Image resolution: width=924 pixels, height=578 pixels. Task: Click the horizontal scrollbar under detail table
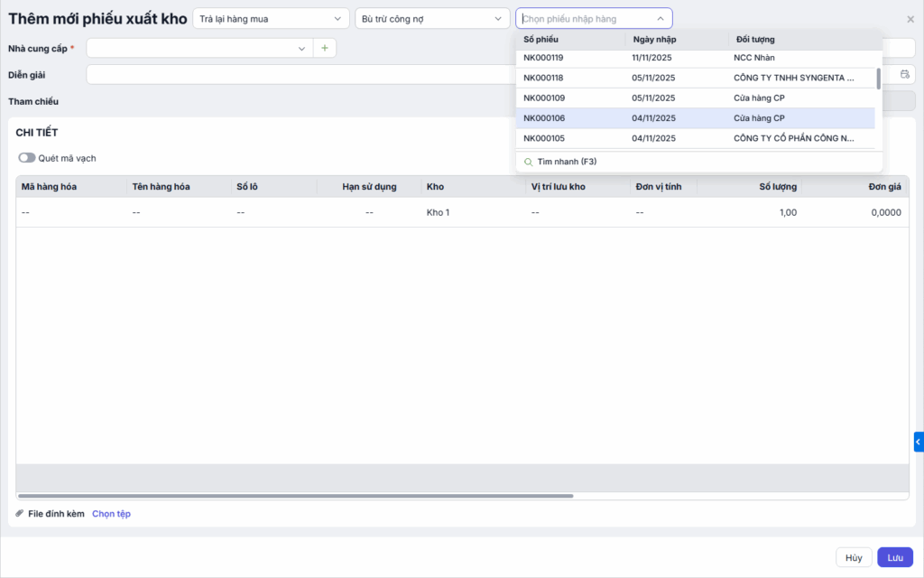295,496
